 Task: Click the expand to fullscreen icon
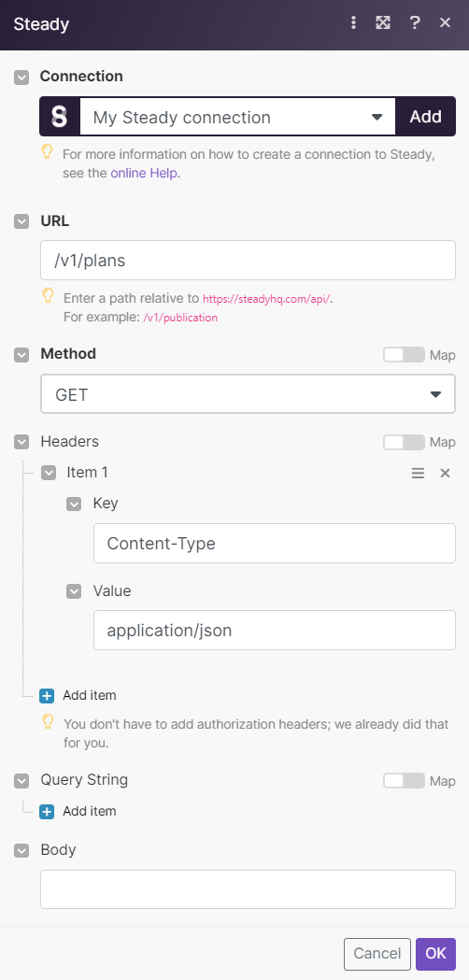point(383,23)
